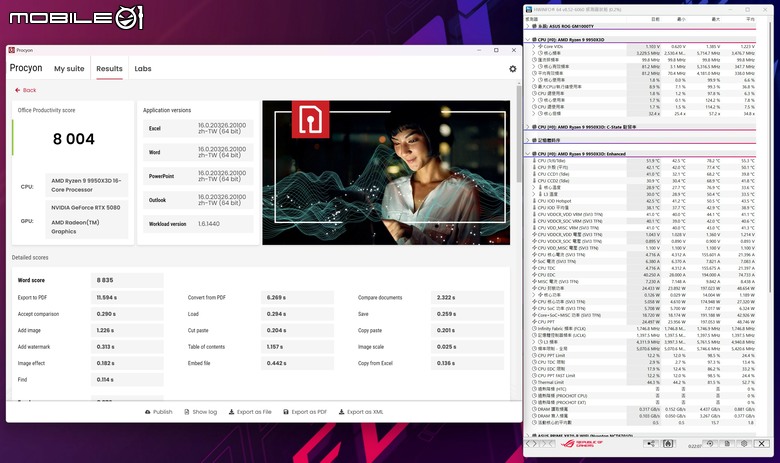Open the Labs tab
The width and height of the screenshot is (780, 463).
pos(143,69)
